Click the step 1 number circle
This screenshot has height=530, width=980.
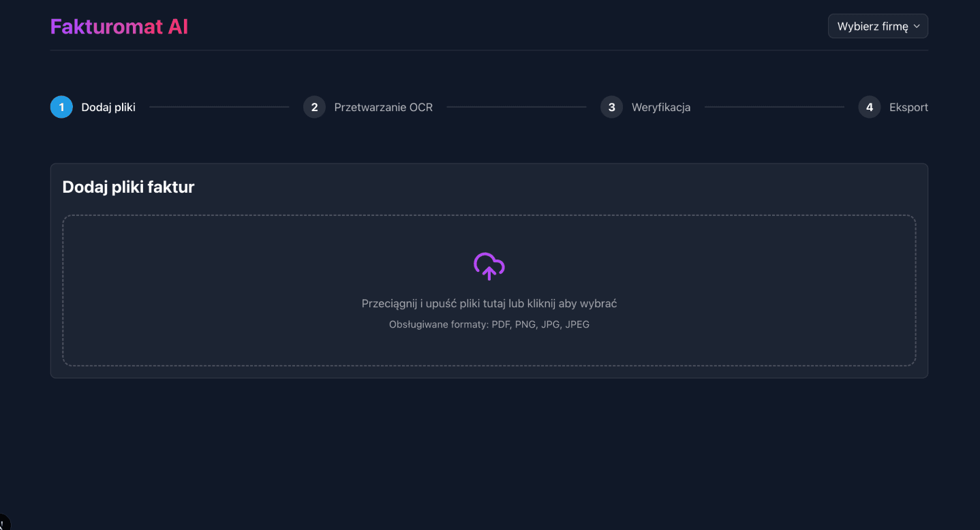(61, 107)
